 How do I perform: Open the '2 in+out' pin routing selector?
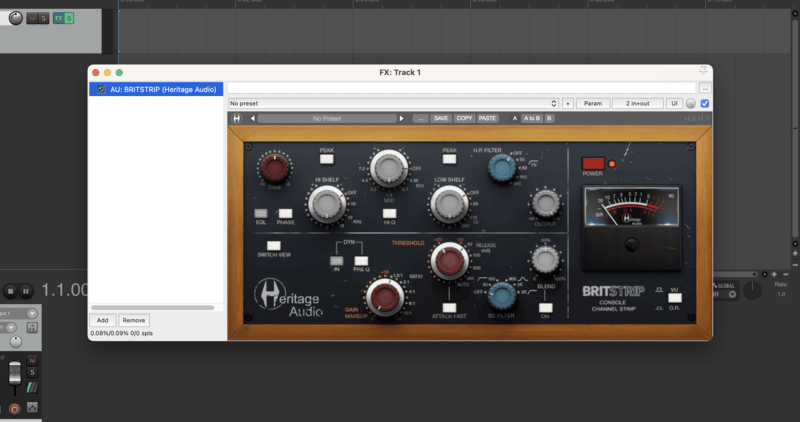click(x=637, y=103)
